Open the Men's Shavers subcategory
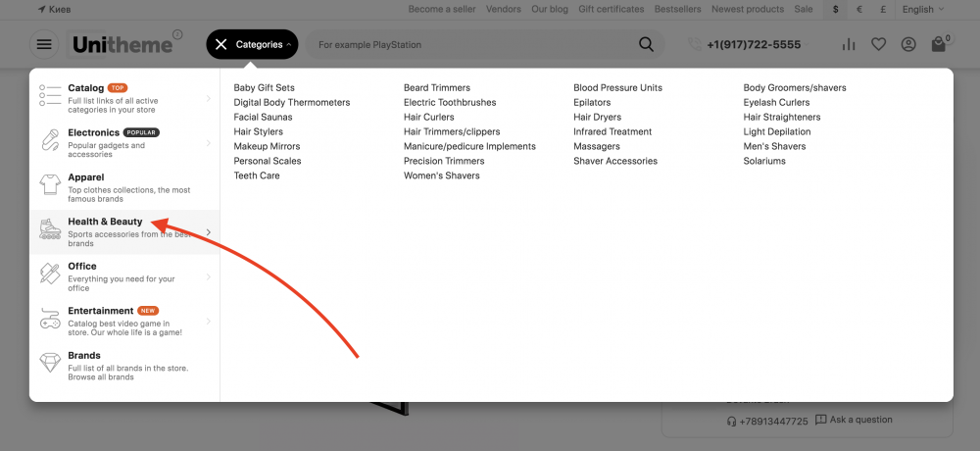This screenshot has height=451, width=980. 774,146
